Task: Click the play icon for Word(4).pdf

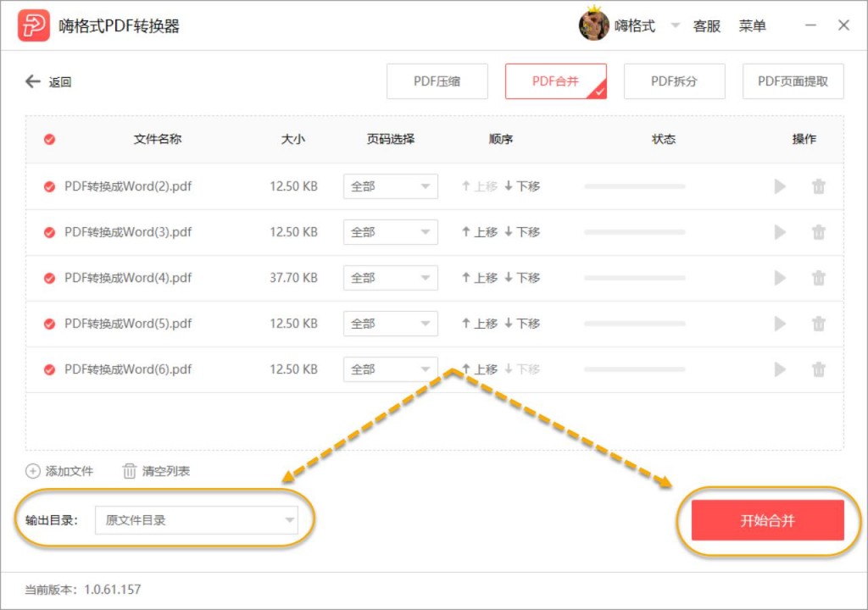Action: click(x=780, y=278)
